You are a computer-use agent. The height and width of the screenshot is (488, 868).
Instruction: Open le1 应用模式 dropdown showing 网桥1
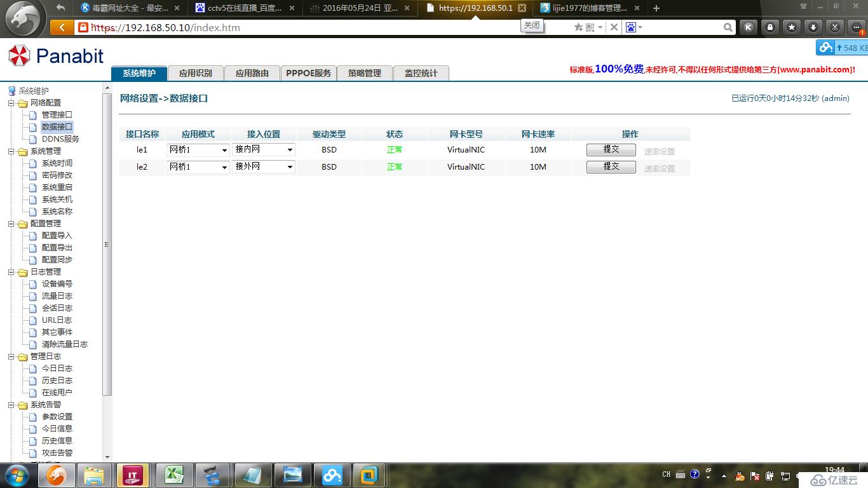pyautogui.click(x=198, y=150)
